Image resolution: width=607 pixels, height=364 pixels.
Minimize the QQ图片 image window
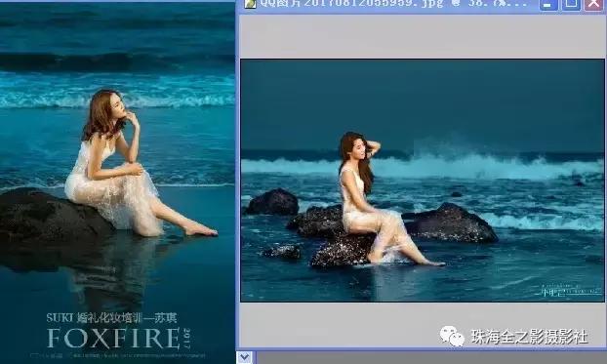[x=548, y=5]
